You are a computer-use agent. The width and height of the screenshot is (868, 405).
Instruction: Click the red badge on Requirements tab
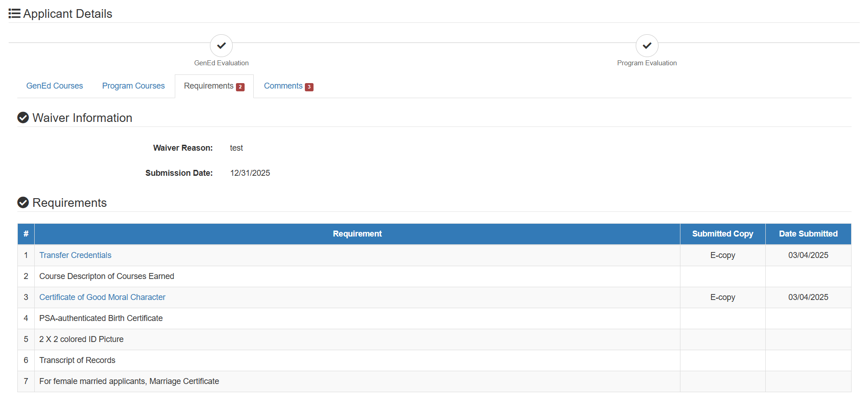pyautogui.click(x=240, y=87)
